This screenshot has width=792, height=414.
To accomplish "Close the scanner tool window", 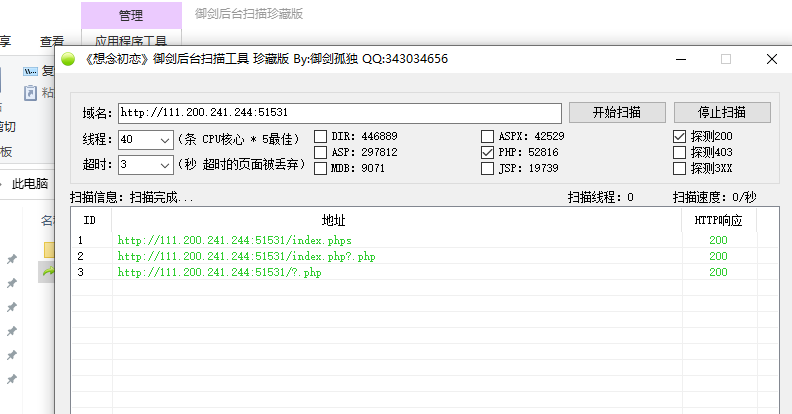I will [771, 59].
